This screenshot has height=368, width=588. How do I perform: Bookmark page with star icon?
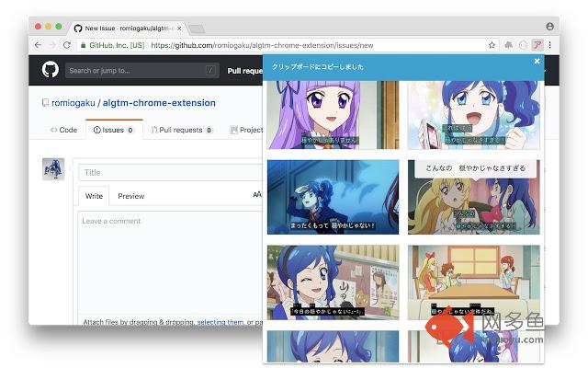pos(492,45)
